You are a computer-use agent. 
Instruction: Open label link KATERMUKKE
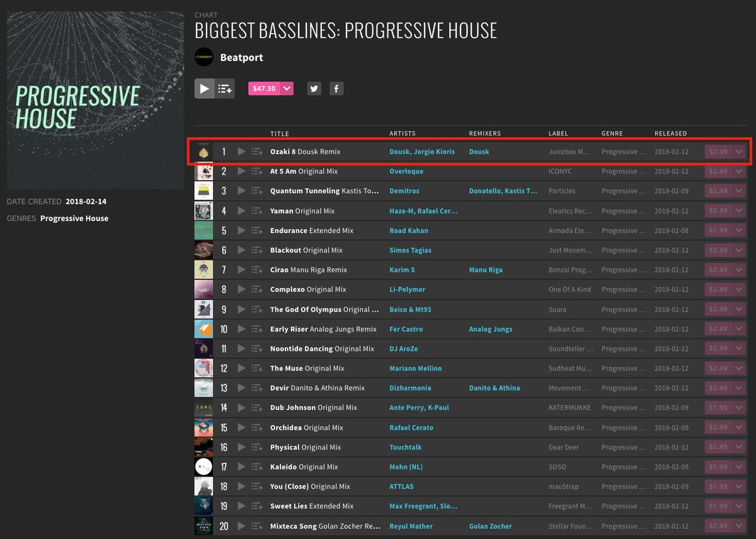tap(570, 407)
